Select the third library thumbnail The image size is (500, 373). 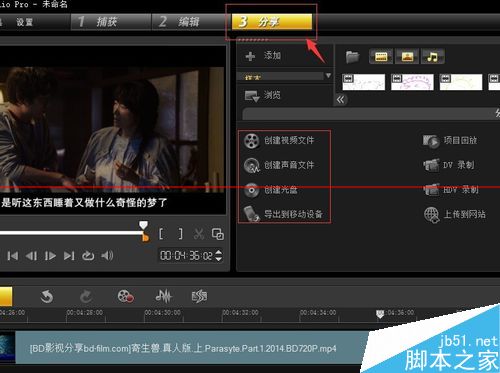[x=461, y=82]
